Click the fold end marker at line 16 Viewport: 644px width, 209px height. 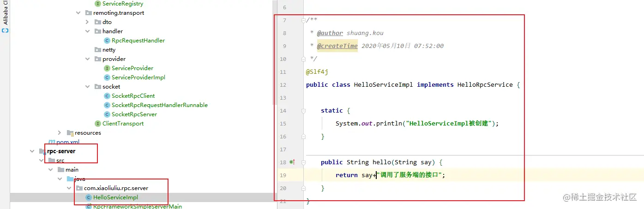point(303,137)
